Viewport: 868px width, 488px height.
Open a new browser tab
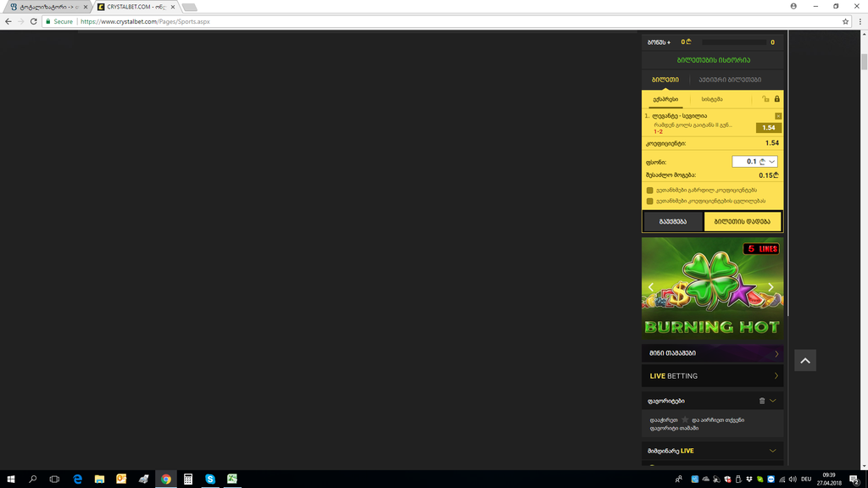[189, 7]
